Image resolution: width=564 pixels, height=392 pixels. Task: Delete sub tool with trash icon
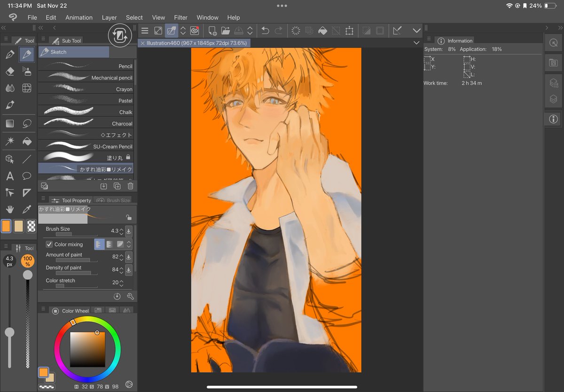tap(131, 186)
